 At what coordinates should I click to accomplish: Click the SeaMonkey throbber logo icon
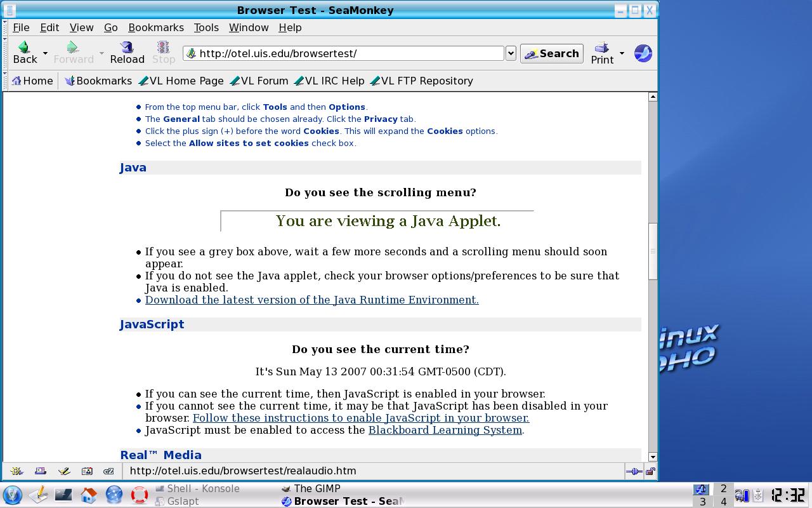(643, 53)
